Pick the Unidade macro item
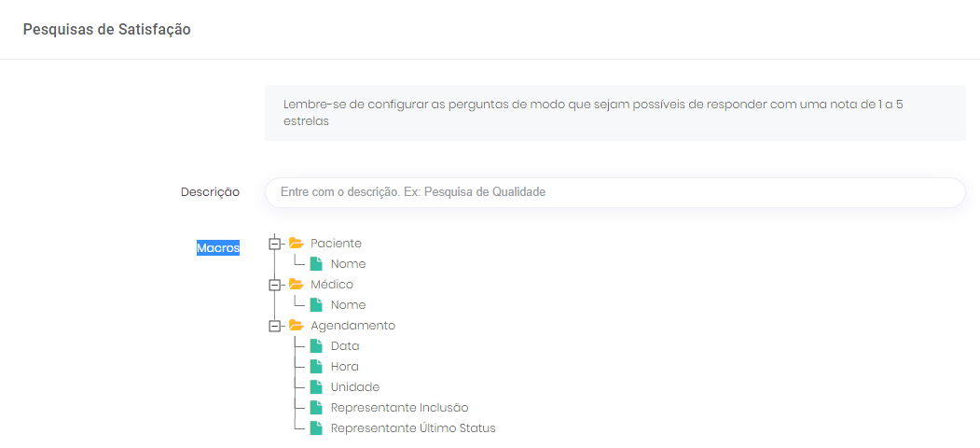Screen dimensions: 980x448 (x=354, y=387)
